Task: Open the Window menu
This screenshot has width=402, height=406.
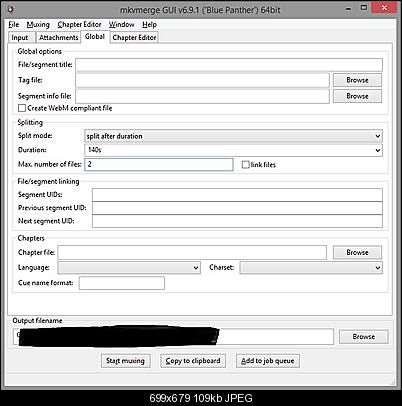Action: tap(122, 24)
